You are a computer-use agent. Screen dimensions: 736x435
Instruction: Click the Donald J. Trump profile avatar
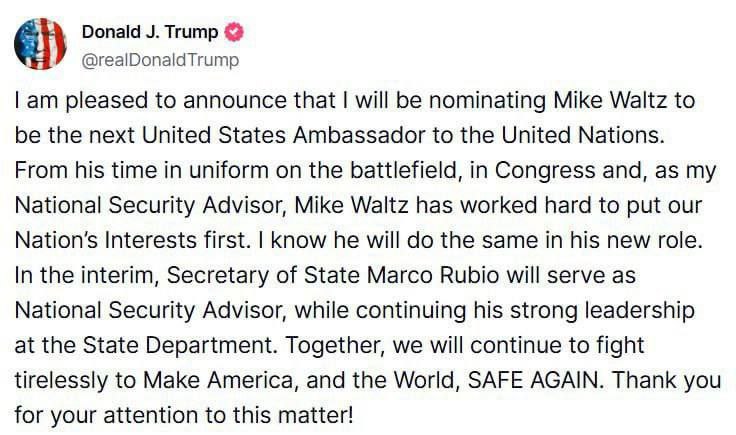(x=40, y=44)
